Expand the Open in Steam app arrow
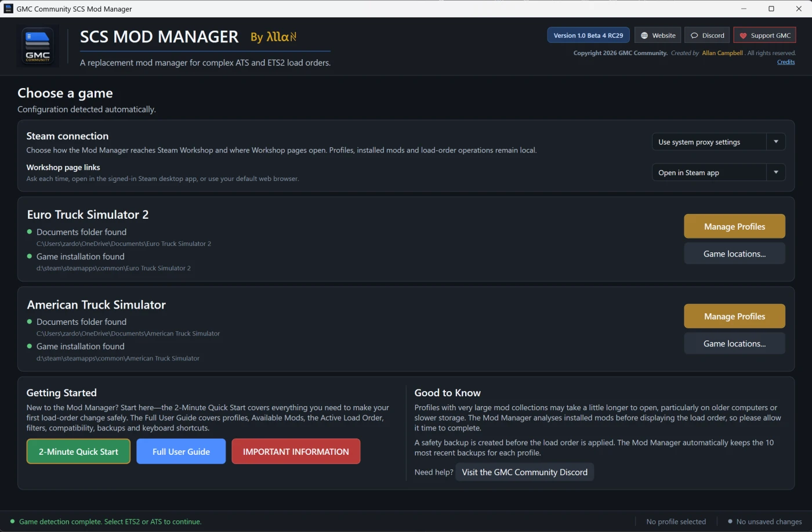This screenshot has width=812, height=532. (x=776, y=172)
